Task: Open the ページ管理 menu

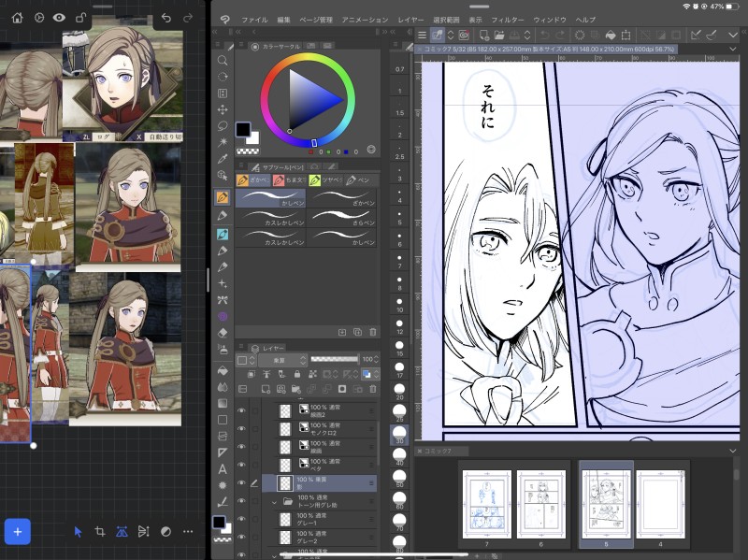Action: [316, 20]
